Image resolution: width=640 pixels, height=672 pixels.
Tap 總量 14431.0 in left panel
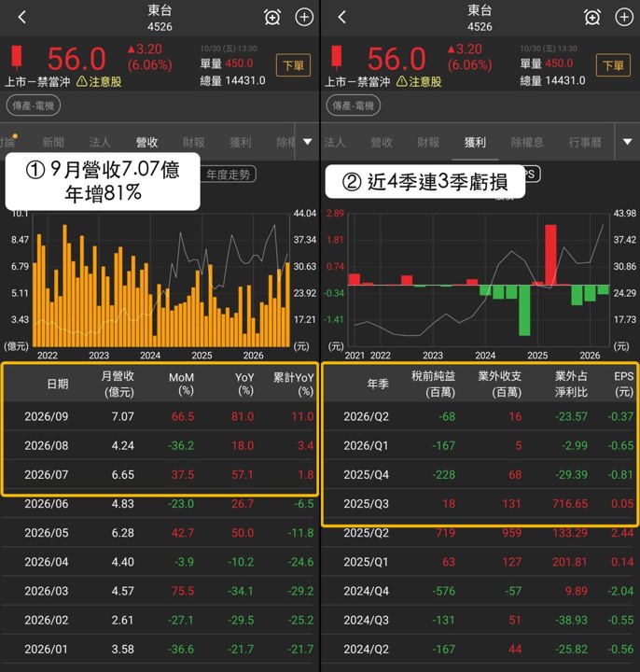[232, 80]
